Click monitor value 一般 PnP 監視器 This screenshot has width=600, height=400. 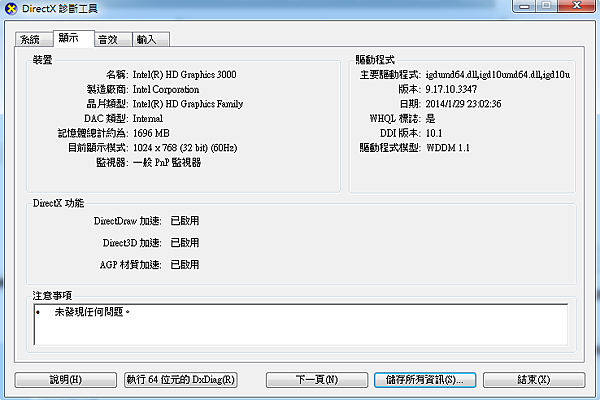167,163
